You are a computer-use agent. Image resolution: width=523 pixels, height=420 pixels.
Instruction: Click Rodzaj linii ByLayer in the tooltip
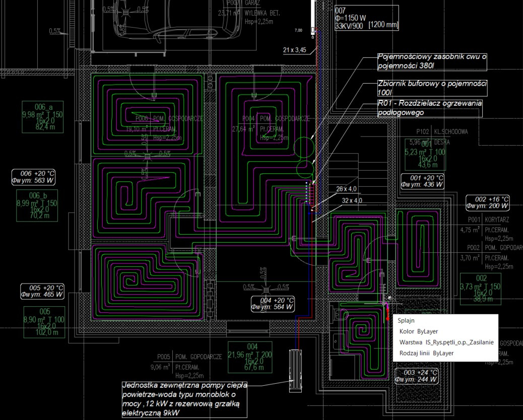tap(426, 353)
